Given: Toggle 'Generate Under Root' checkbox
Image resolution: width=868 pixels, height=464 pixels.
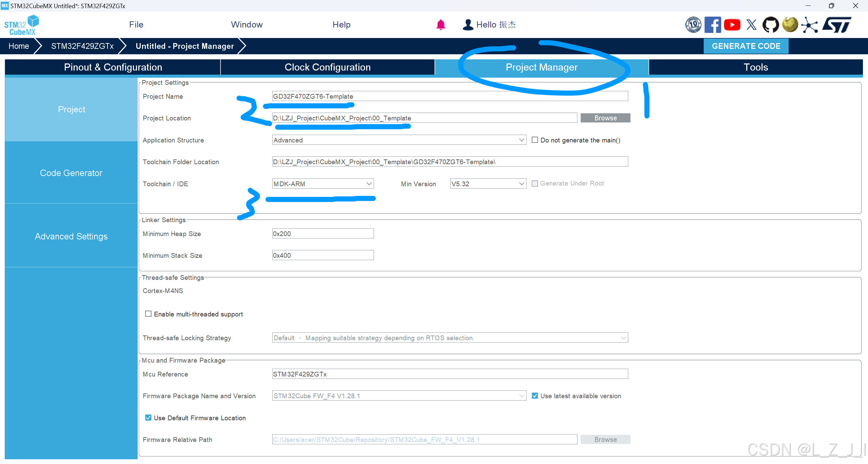Looking at the screenshot, I should [535, 183].
